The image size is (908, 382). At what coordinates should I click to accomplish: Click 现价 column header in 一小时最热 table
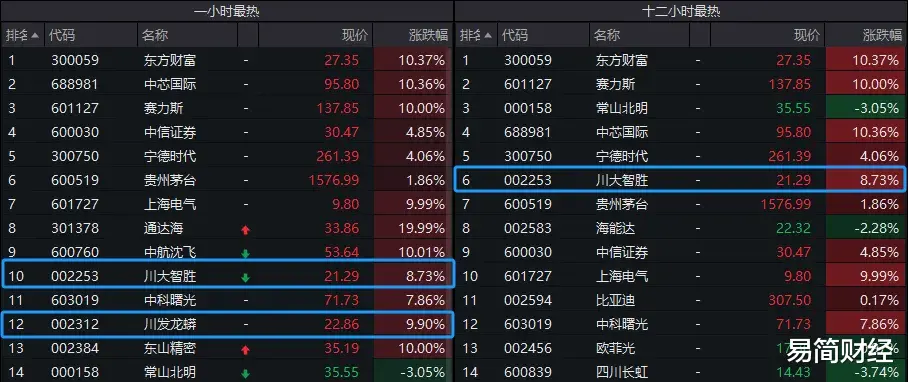[355, 35]
